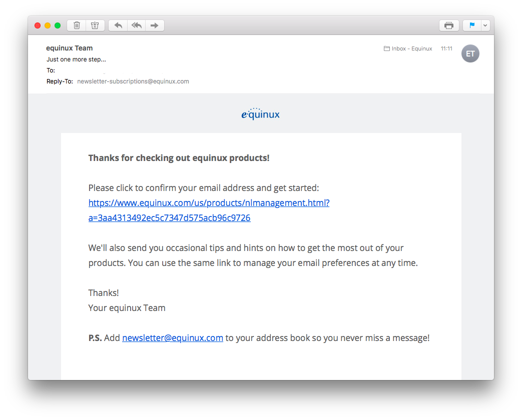Click the second line of confirmation link
This screenshot has height=420, width=522.
(169, 218)
